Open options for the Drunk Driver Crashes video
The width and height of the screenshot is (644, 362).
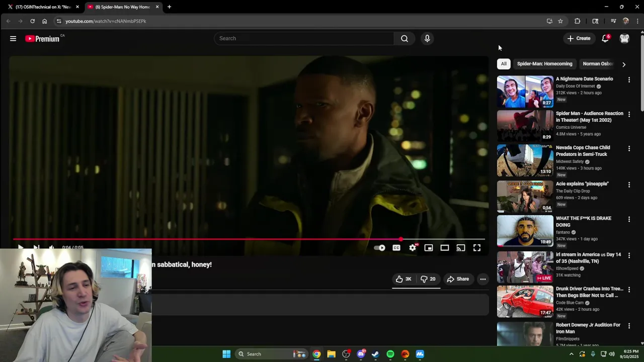point(629,290)
